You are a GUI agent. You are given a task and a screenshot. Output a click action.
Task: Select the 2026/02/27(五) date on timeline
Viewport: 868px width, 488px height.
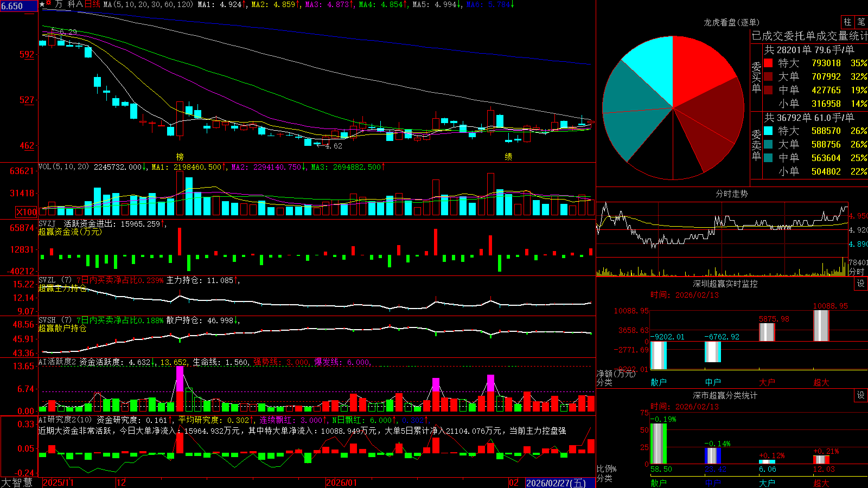(556, 483)
